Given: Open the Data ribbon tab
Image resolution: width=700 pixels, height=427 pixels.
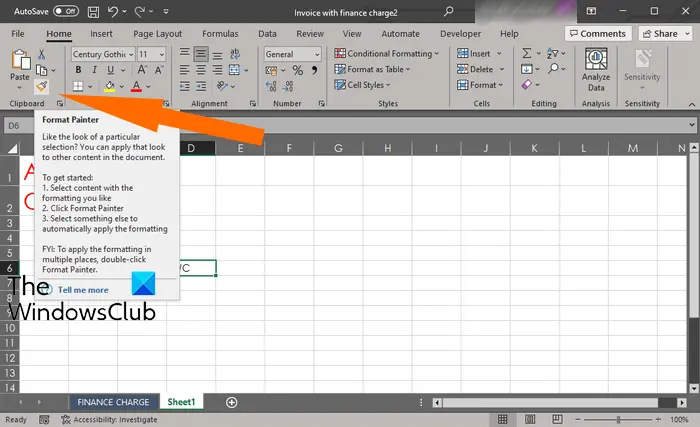Looking at the screenshot, I should pos(267,33).
